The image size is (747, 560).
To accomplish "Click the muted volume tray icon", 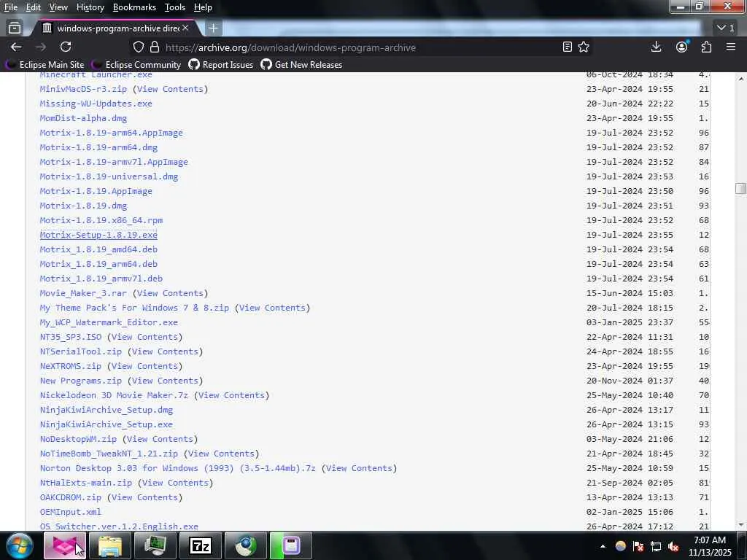I will (x=673, y=546).
